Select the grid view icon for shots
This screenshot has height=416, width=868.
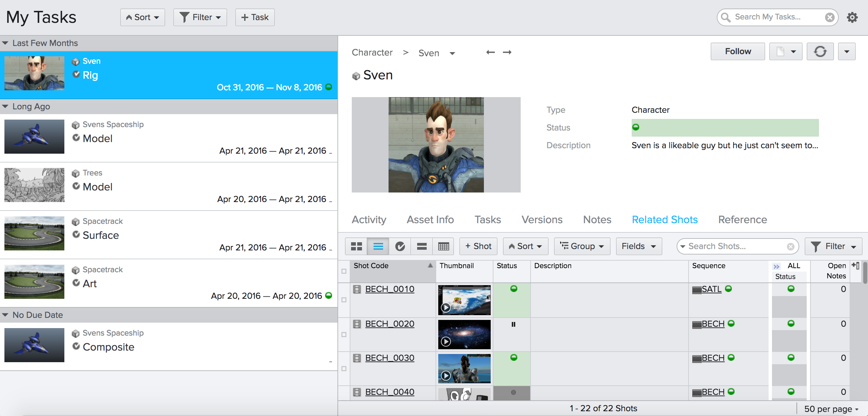coord(357,246)
